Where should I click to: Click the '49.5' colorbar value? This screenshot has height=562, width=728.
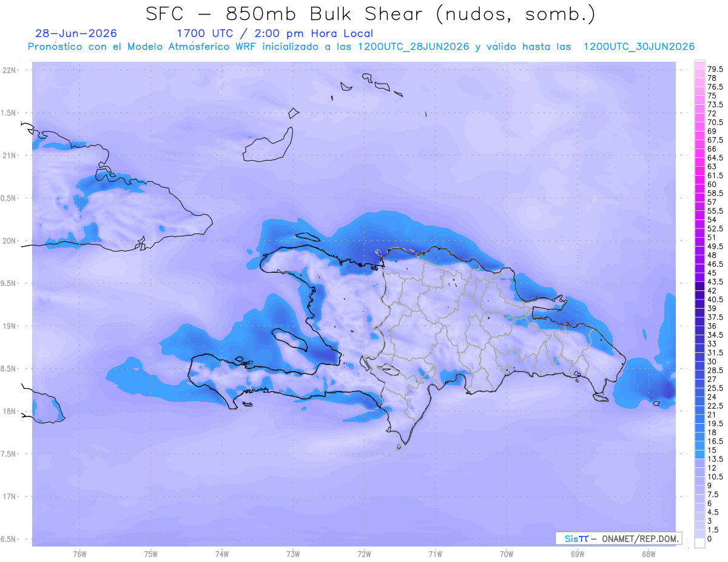pos(716,246)
